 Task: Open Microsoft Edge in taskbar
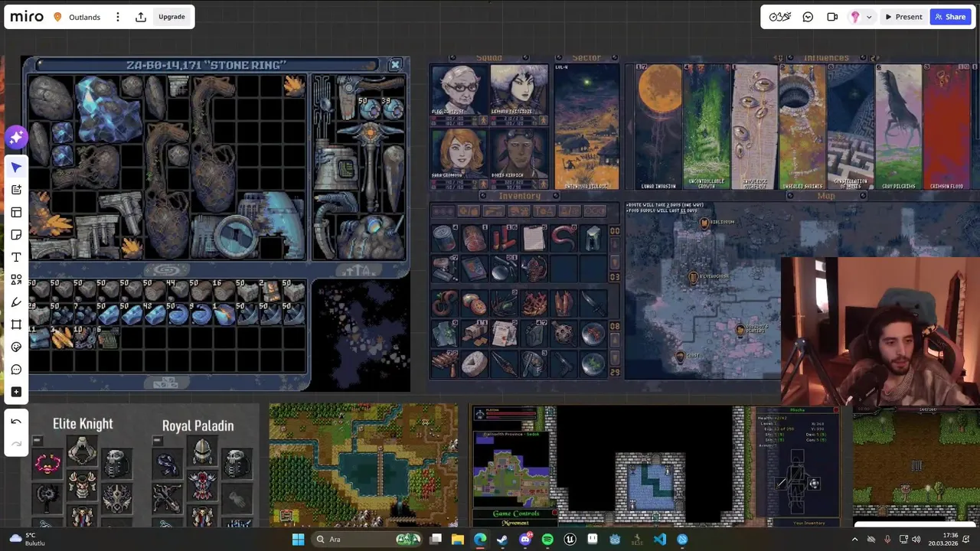pyautogui.click(x=479, y=540)
